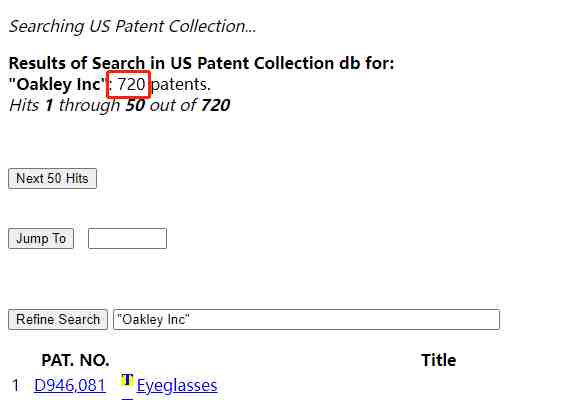This screenshot has width=561, height=400.
Task: Click the full-text T icon beside Eyeglasses
Action: (x=127, y=380)
